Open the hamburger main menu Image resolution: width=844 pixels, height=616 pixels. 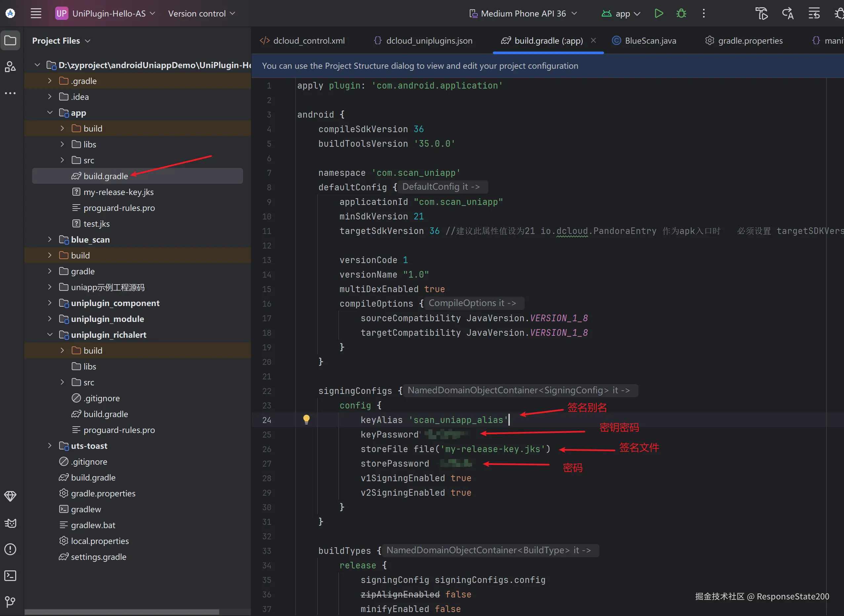pos(36,14)
